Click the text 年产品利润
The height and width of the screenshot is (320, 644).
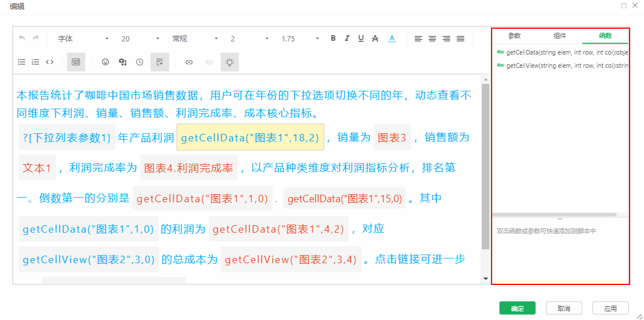pyautogui.click(x=146, y=137)
